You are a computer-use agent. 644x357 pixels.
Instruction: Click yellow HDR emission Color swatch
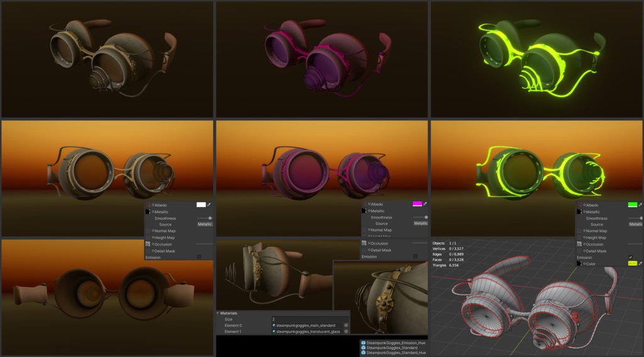tap(633, 264)
